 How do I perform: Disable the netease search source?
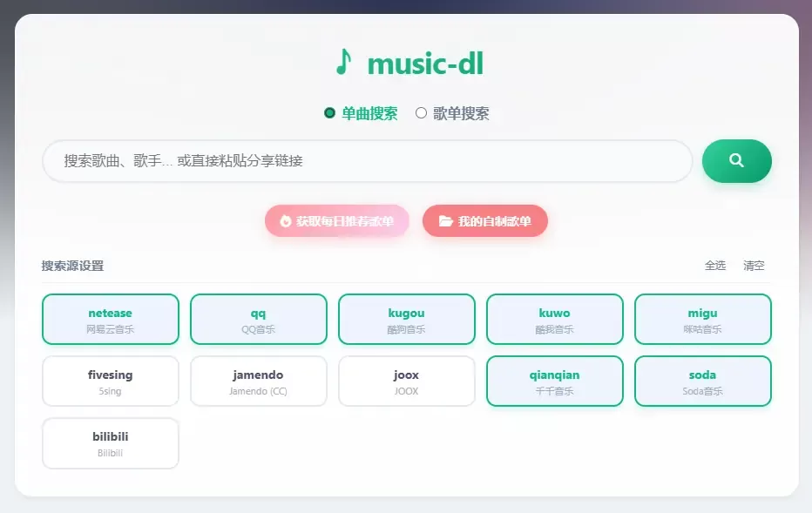click(111, 320)
